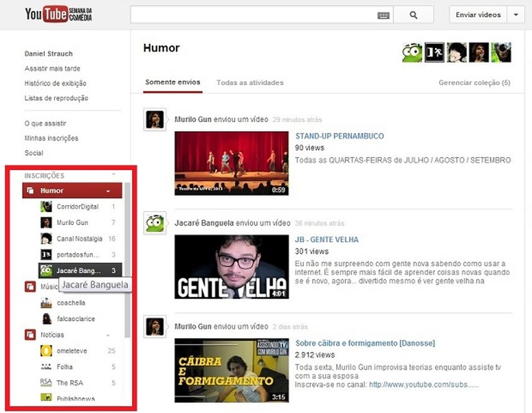Click The RSA channel icon

click(x=45, y=383)
